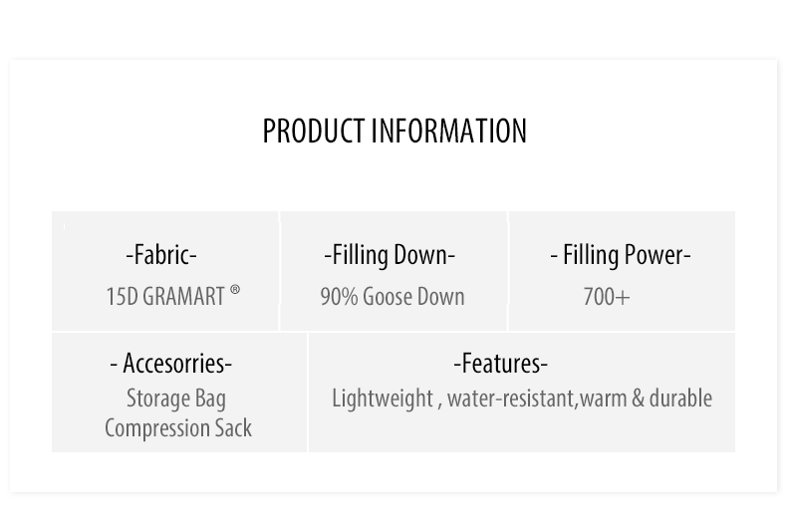Click the PRODUCT INFORMATION heading
787x532 pixels.
[394, 131]
